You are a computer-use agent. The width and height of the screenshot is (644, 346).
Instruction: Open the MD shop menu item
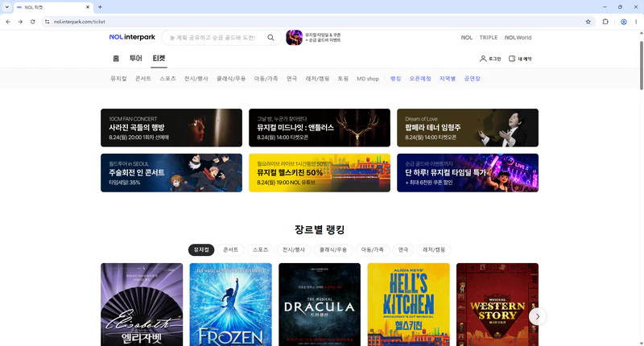368,78
